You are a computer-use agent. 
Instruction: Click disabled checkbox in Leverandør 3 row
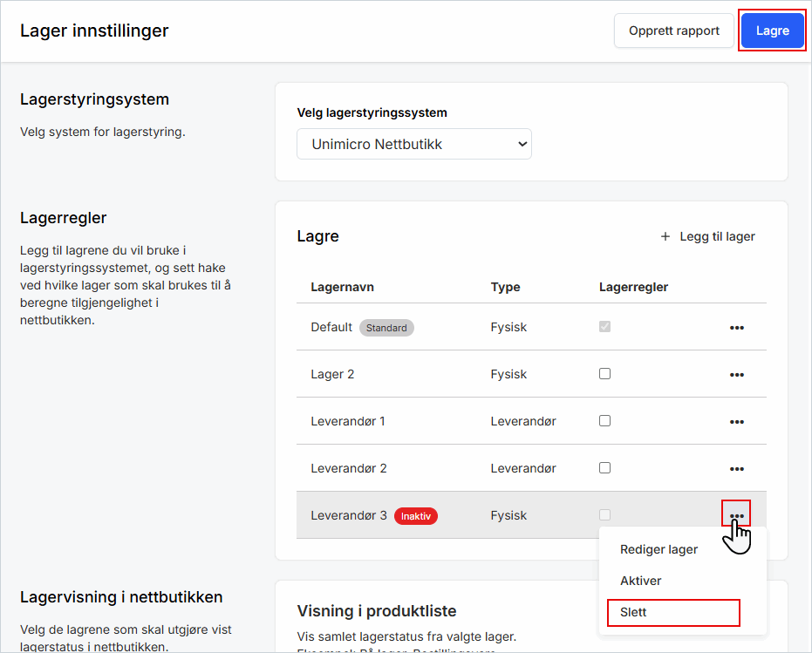point(604,514)
